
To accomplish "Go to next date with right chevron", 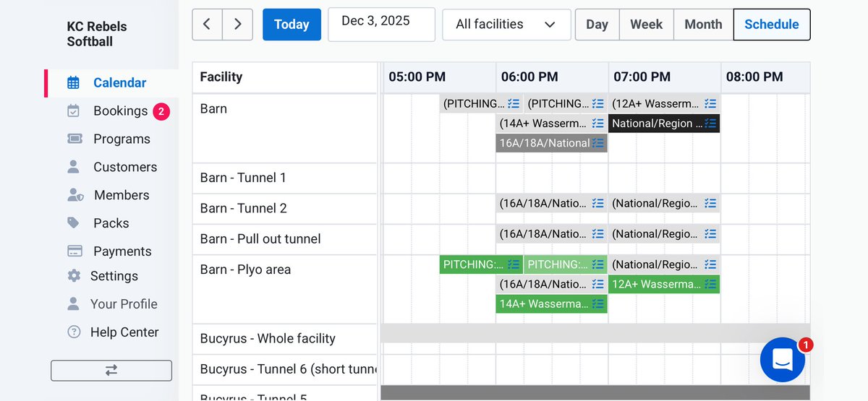I will pyautogui.click(x=238, y=25).
